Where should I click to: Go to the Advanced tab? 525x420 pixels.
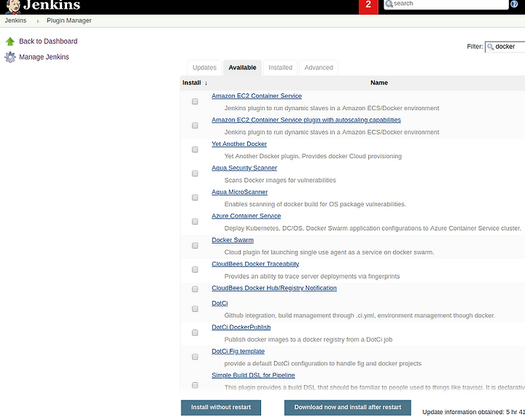319,68
